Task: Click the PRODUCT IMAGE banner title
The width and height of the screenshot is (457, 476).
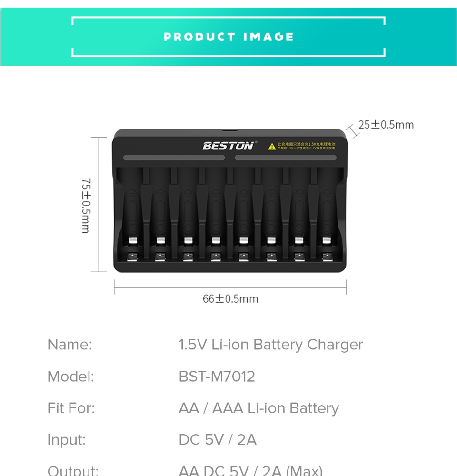Action: coord(228,37)
